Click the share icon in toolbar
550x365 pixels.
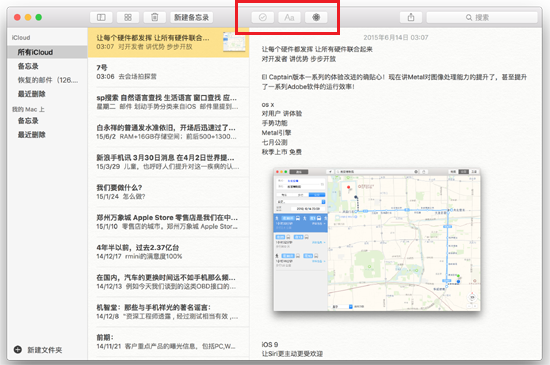(411, 17)
